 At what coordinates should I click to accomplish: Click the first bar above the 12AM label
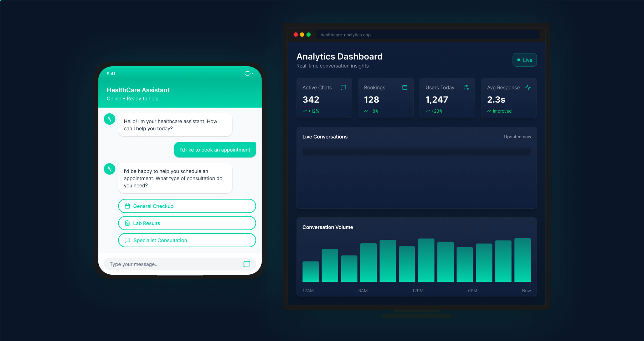point(310,272)
